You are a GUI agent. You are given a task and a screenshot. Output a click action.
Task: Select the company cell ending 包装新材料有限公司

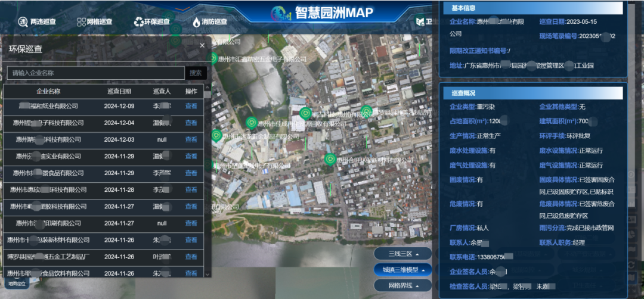(48, 240)
